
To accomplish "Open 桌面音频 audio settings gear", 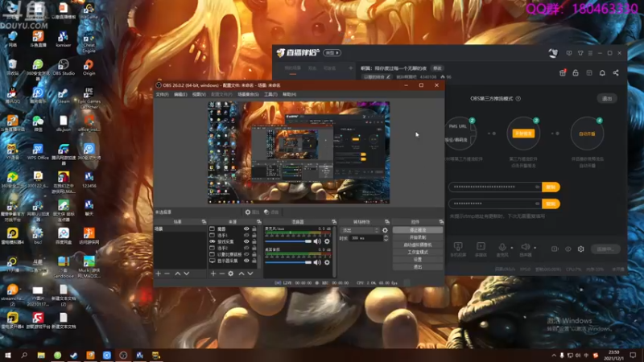I will coord(327,262).
